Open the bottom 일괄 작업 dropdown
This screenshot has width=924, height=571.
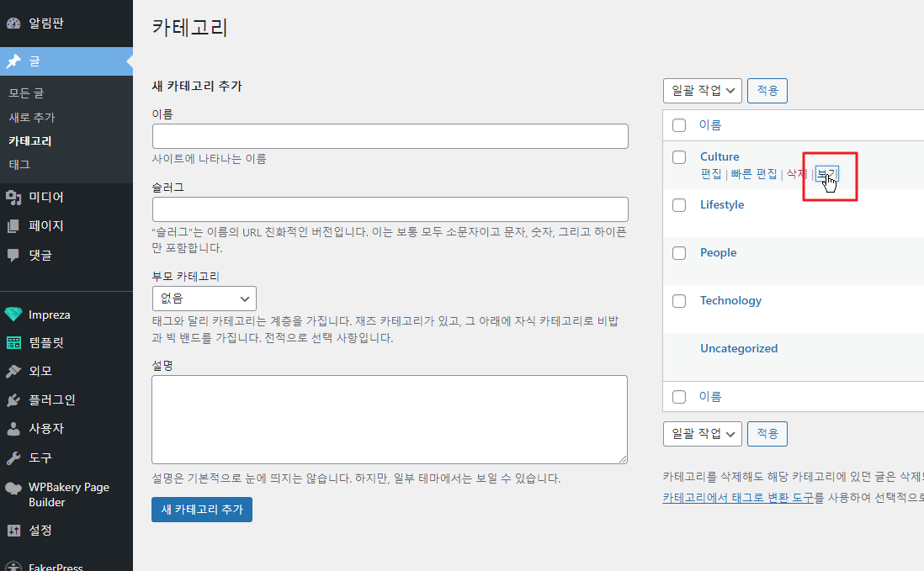pyautogui.click(x=702, y=434)
